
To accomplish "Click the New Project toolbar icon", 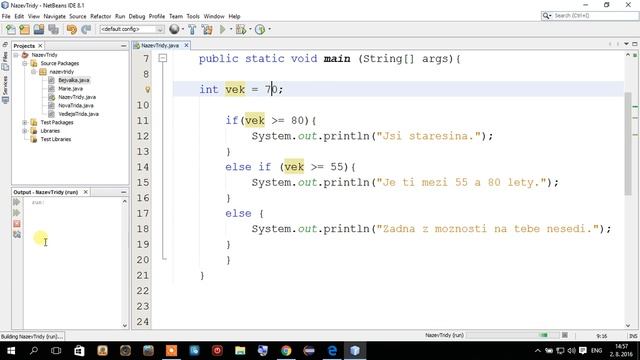I will click(x=24, y=29).
